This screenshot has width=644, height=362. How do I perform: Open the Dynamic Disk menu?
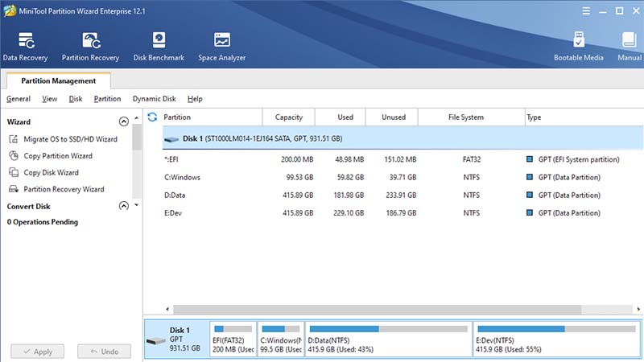(x=154, y=99)
